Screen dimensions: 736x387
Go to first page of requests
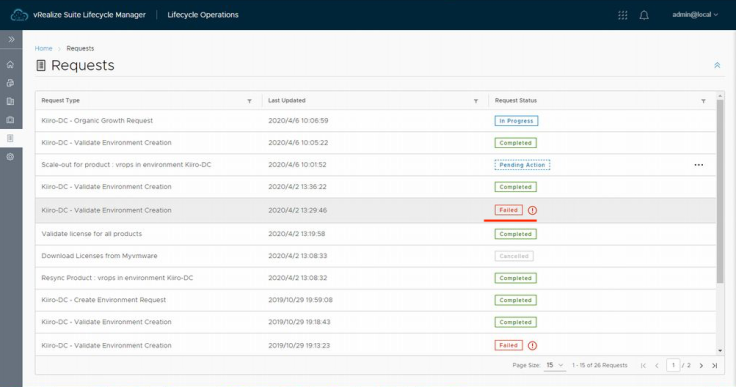tap(643, 365)
